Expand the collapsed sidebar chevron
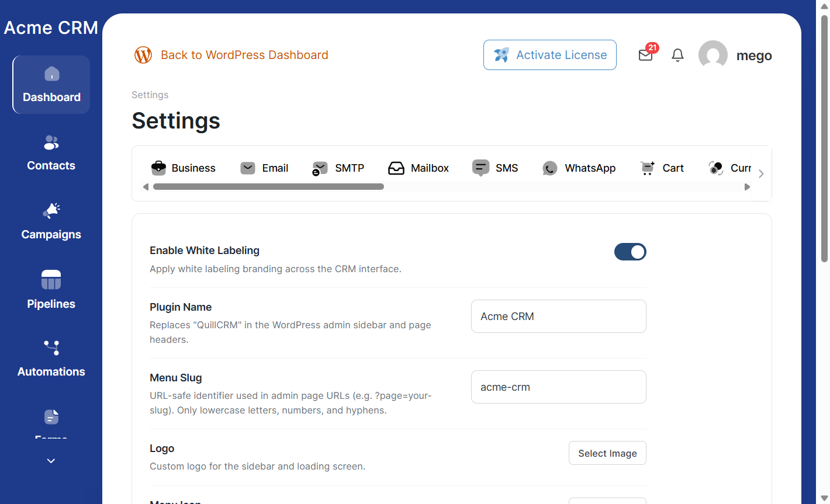830x504 pixels. pos(51,460)
